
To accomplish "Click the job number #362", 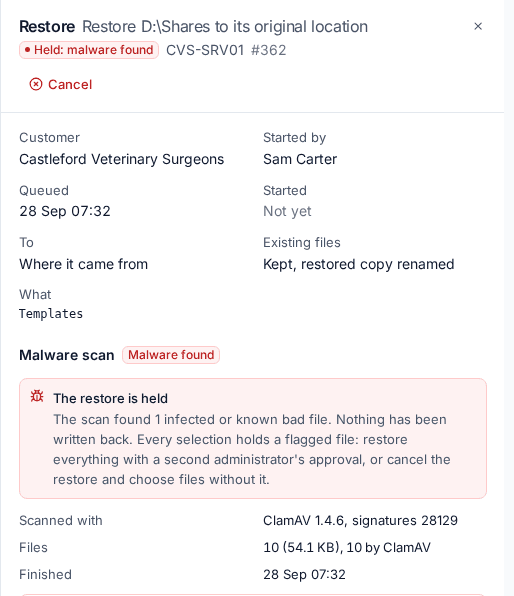I will pos(268,50).
